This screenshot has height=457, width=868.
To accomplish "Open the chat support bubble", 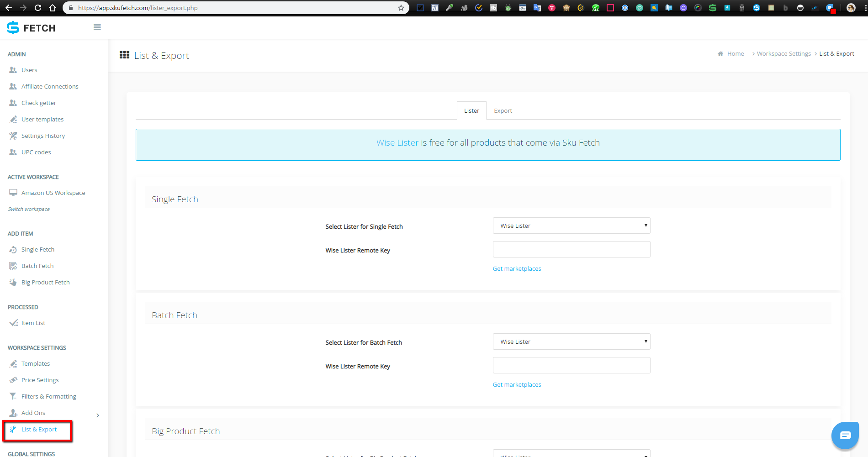I will (x=845, y=435).
